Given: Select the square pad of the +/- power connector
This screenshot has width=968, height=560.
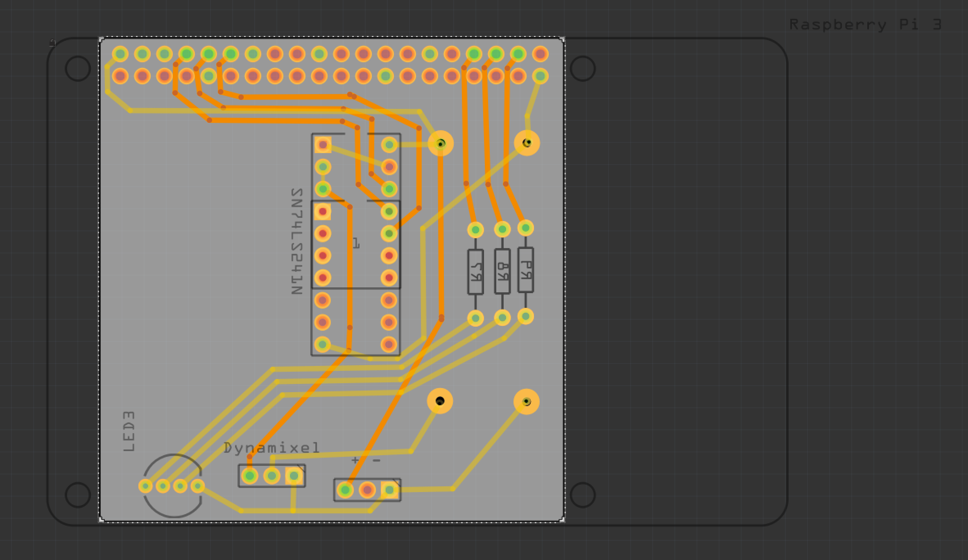Looking at the screenshot, I should tap(389, 490).
